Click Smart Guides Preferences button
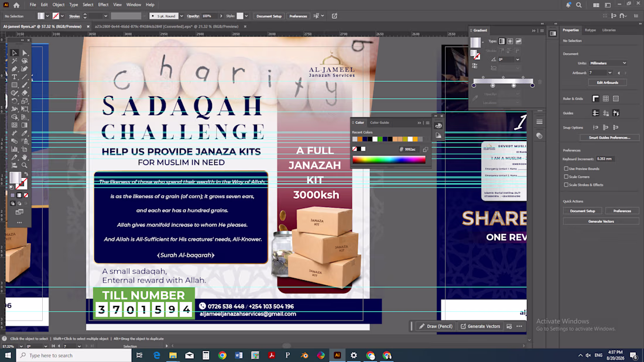 (609, 137)
